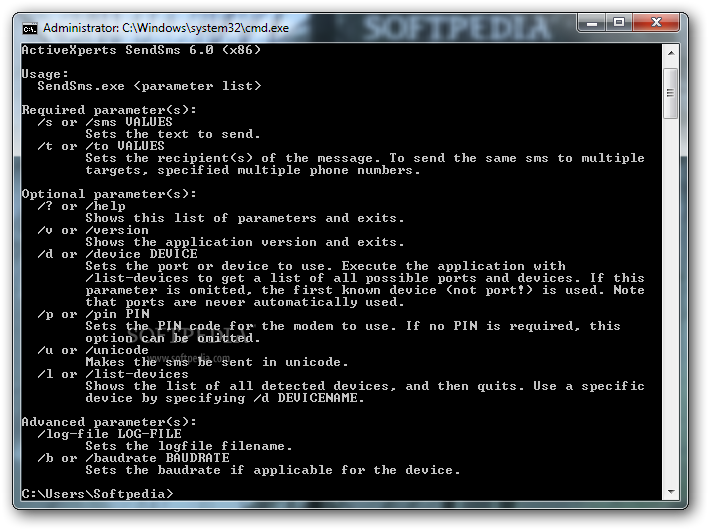The width and height of the screenshot is (709, 530).
Task: Click 'Sets the baudrate if applicable' line
Action: pyautogui.click(x=273, y=470)
